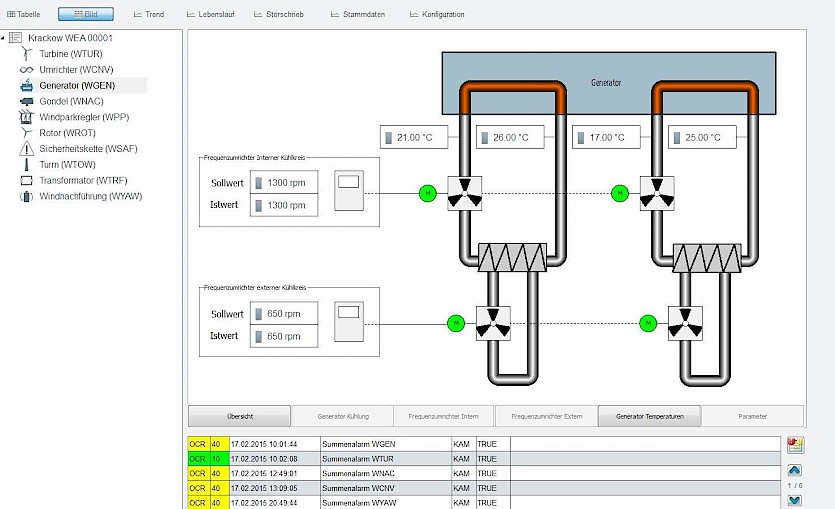Open the Lebenslauf view
The image size is (835, 509).
(210, 14)
